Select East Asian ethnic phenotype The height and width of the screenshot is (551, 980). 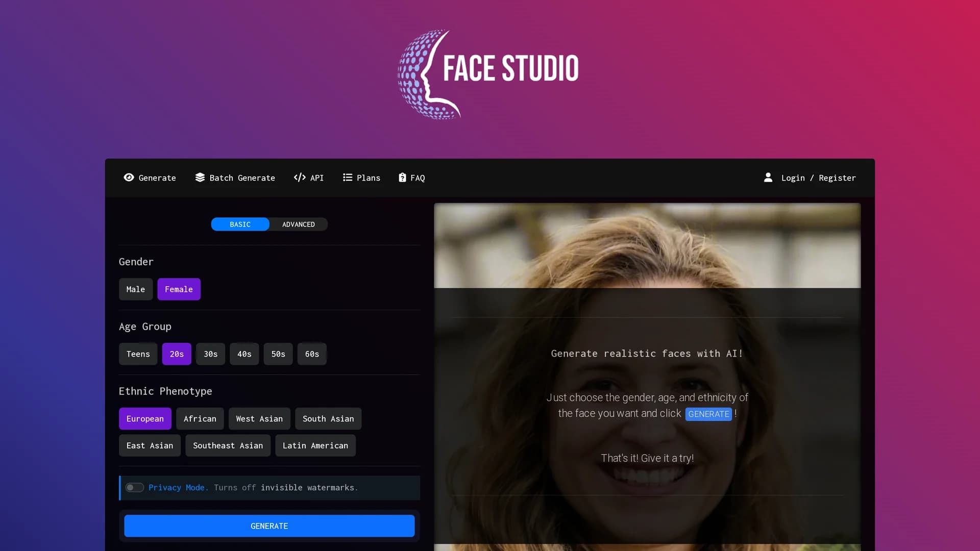[150, 445]
